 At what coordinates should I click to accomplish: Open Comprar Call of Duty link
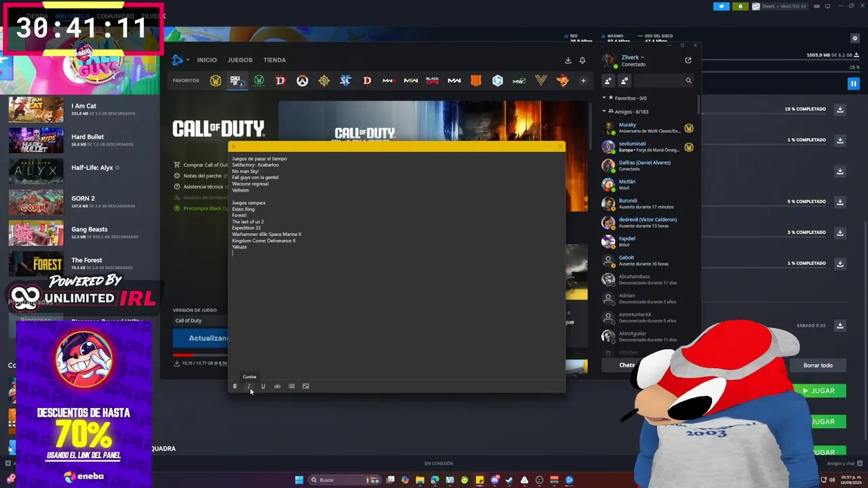pos(201,165)
